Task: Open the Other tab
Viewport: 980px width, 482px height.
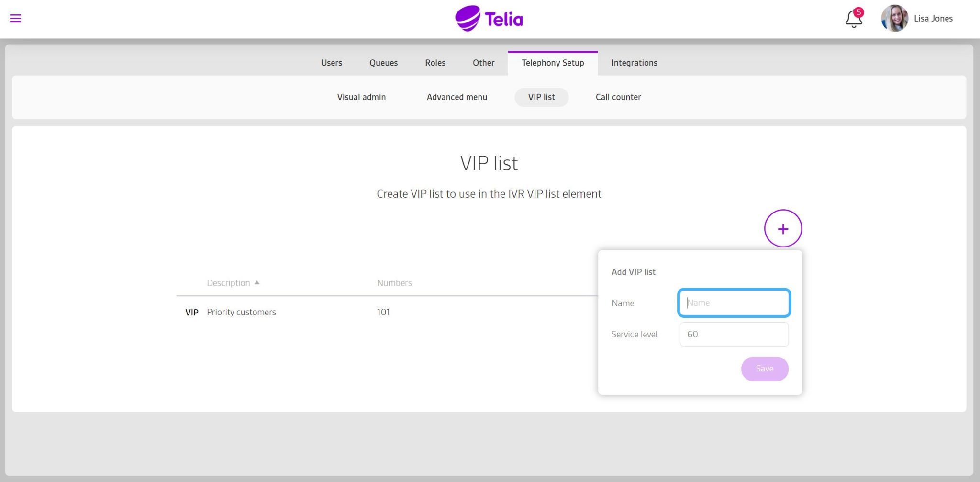Action: click(483, 63)
